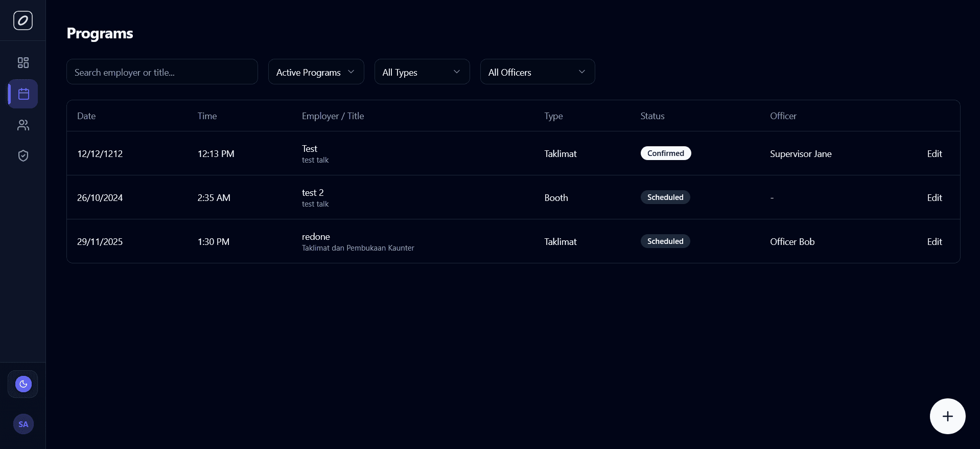This screenshot has height=449, width=980.
Task: Expand the All Types dropdown
Action: 422,72
